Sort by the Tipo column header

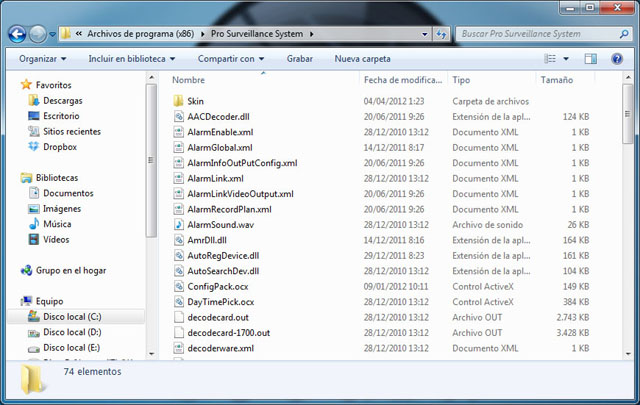click(461, 80)
